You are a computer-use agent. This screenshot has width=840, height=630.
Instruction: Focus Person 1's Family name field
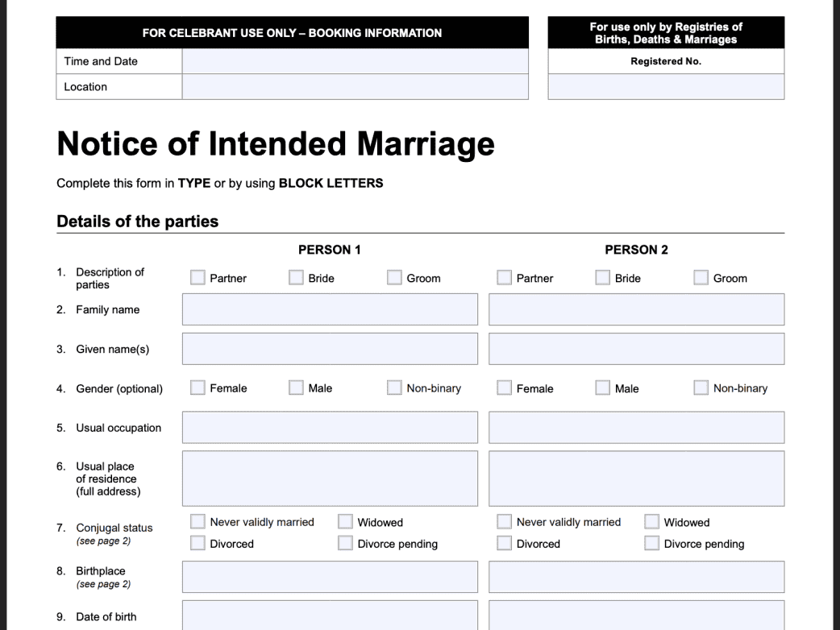coord(330,309)
